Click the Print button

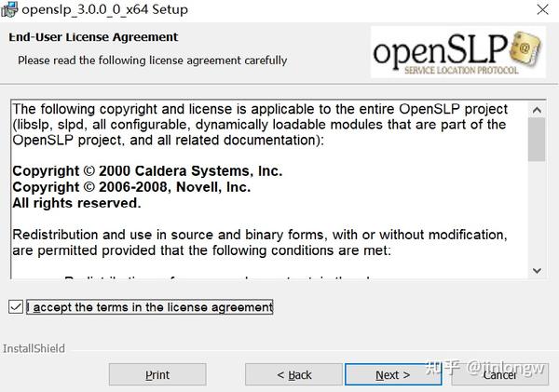[157, 374]
